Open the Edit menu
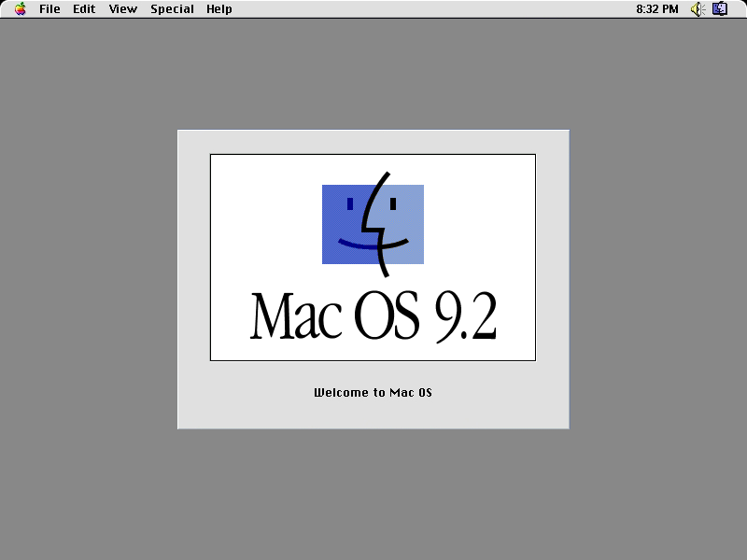The width and height of the screenshot is (747, 560). point(83,8)
